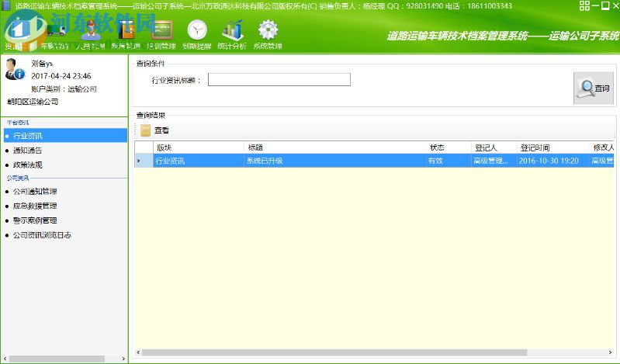Click the 朝阳区运输公司 company name
620x364 pixels.
point(33,102)
